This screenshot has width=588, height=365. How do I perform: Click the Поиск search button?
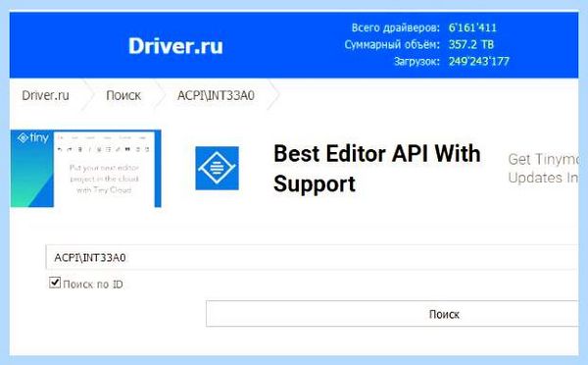[x=392, y=314]
